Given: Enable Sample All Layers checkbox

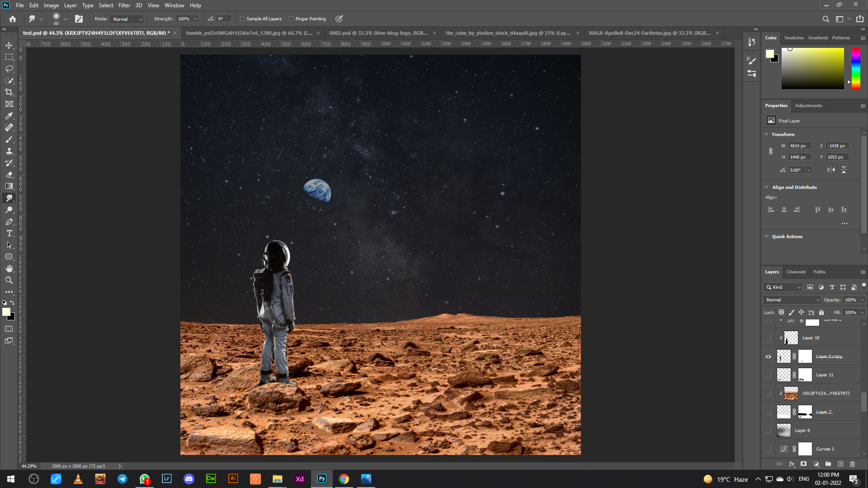Looking at the screenshot, I should click(242, 19).
